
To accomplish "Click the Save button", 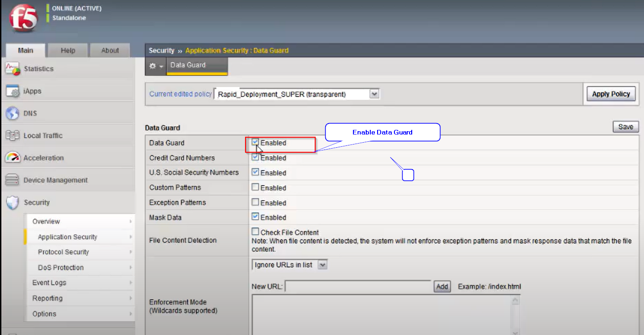I will pos(625,127).
